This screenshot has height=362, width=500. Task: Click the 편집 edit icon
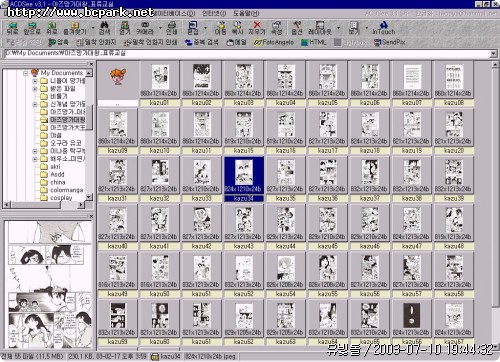point(193,28)
